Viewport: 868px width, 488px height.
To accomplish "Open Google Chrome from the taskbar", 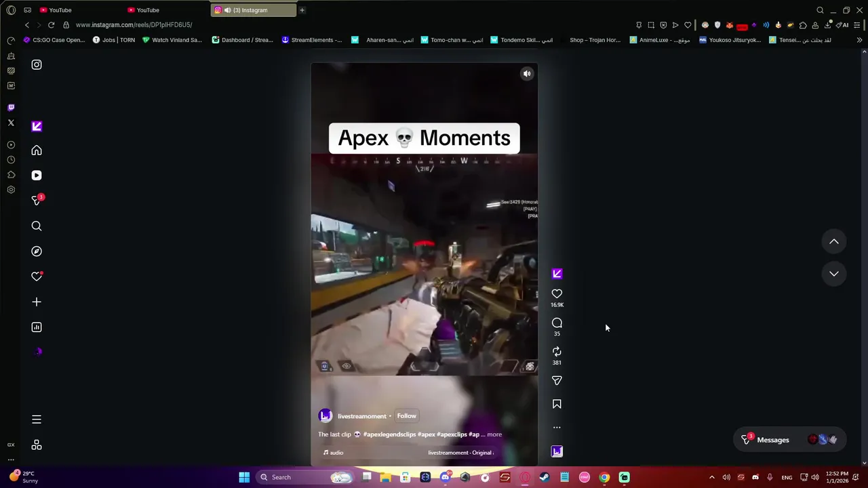I will (604, 477).
